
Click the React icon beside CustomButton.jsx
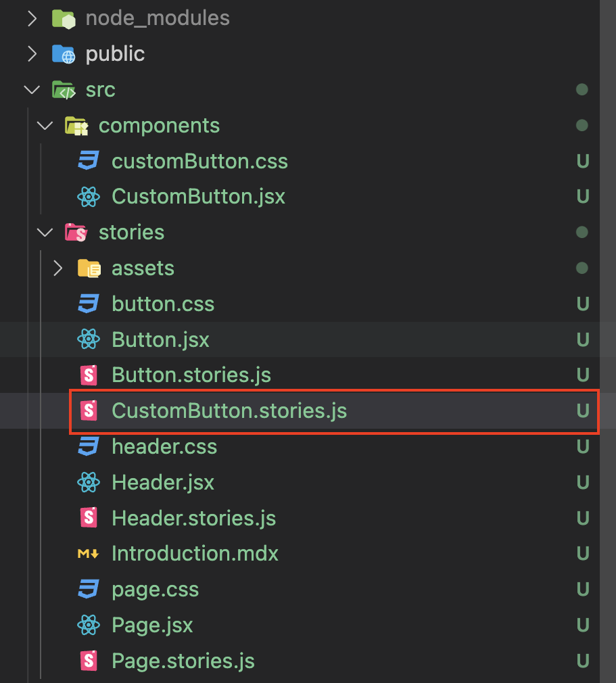(89, 197)
